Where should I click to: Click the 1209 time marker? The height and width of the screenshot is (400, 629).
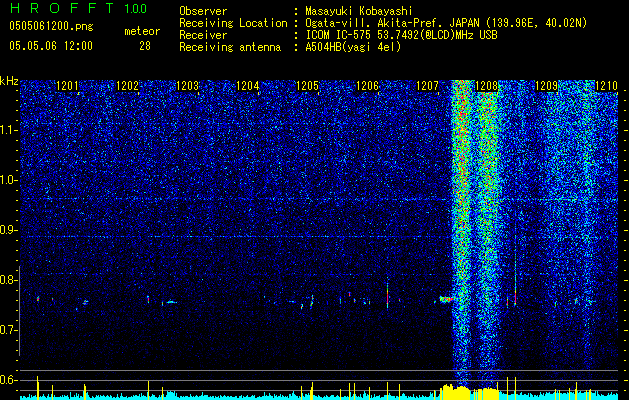[547, 86]
